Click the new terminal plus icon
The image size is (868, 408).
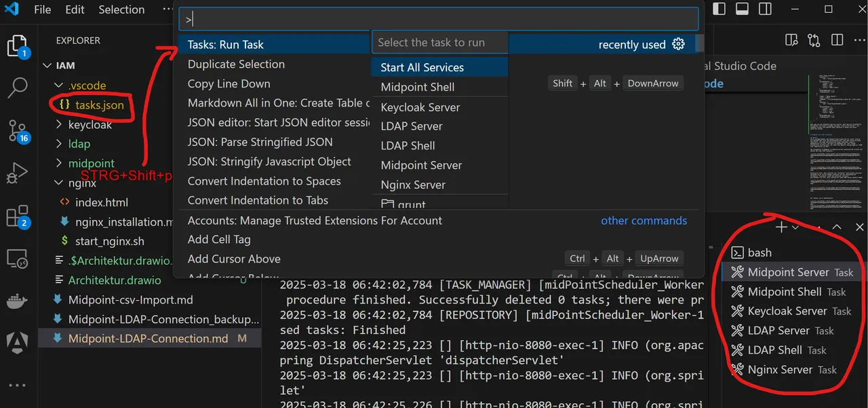[x=781, y=227]
